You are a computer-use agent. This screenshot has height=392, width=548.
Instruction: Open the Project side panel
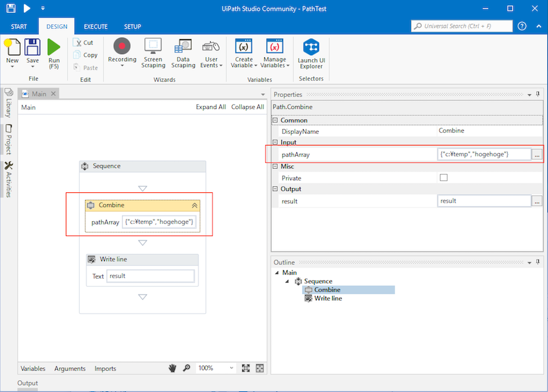tap(9, 139)
